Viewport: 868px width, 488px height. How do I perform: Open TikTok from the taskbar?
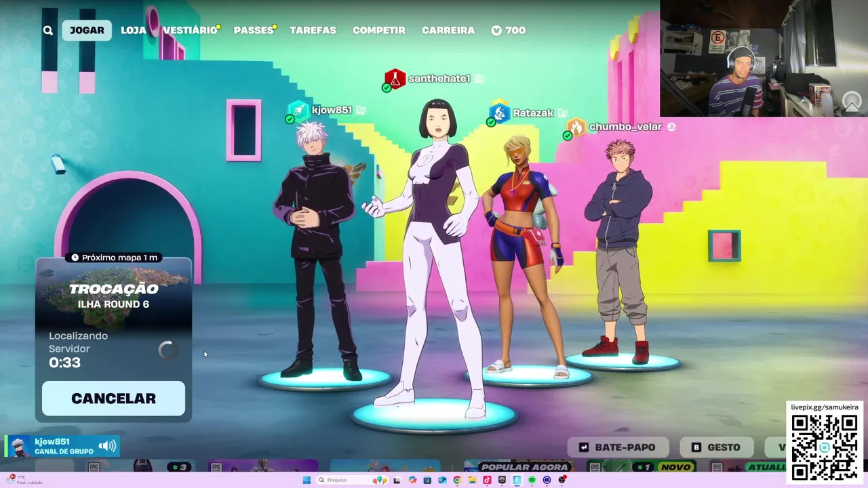(x=487, y=480)
